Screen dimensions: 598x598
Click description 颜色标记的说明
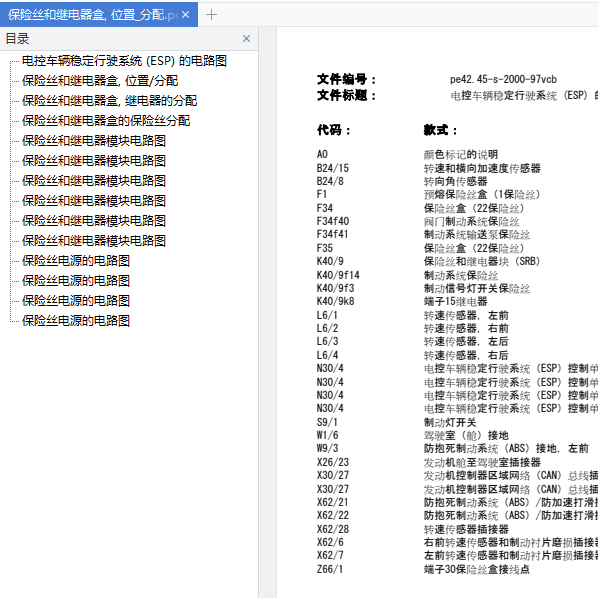click(x=461, y=154)
